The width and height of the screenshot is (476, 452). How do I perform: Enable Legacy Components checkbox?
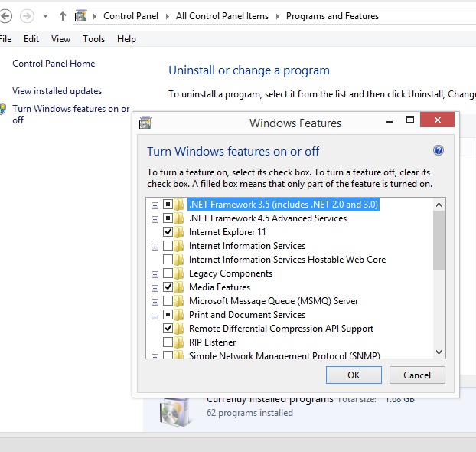168,273
